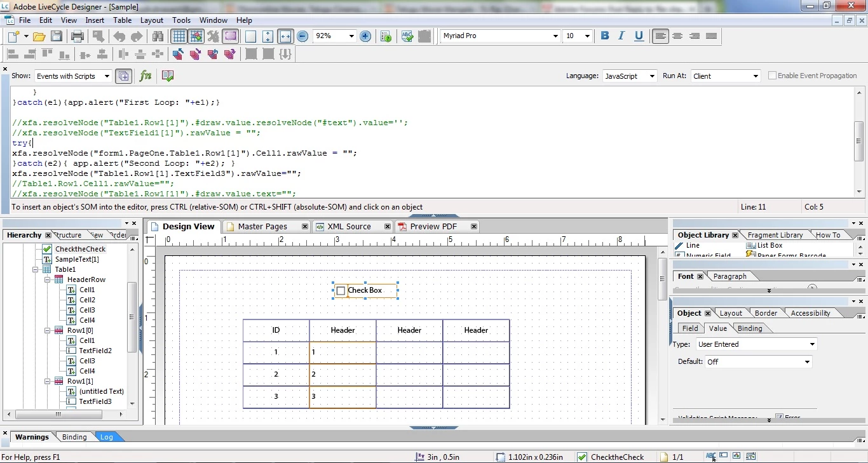The height and width of the screenshot is (463, 868).
Task: Run the spell check ABC icon
Action: 407,36
